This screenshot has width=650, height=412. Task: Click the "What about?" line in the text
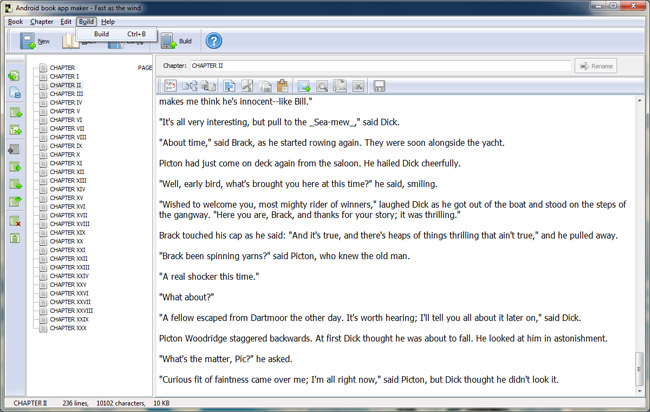(x=187, y=297)
